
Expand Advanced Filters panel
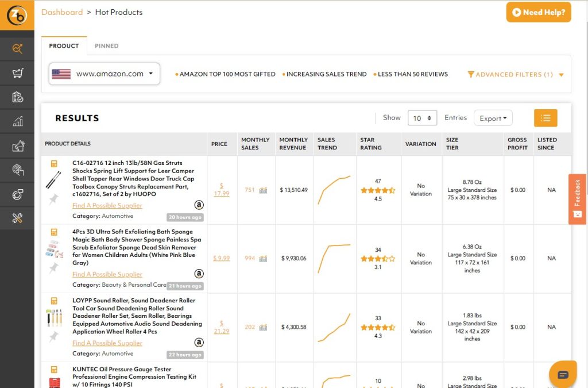[x=515, y=75]
